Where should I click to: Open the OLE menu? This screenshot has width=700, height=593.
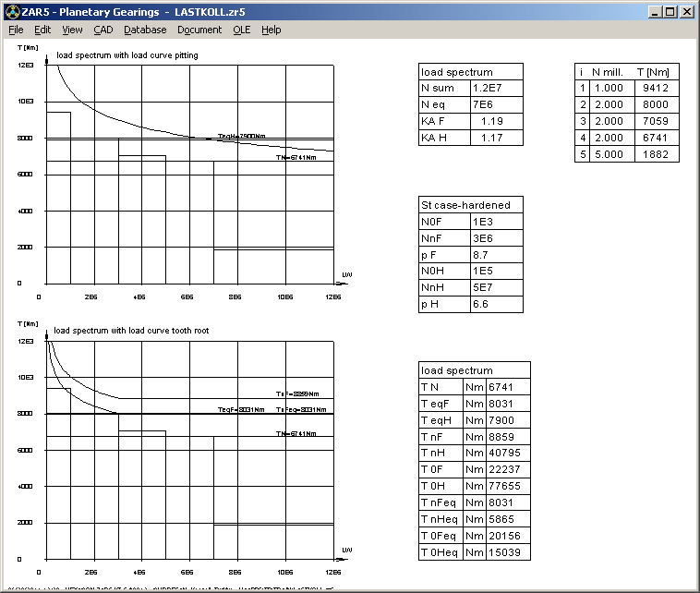[x=241, y=30]
